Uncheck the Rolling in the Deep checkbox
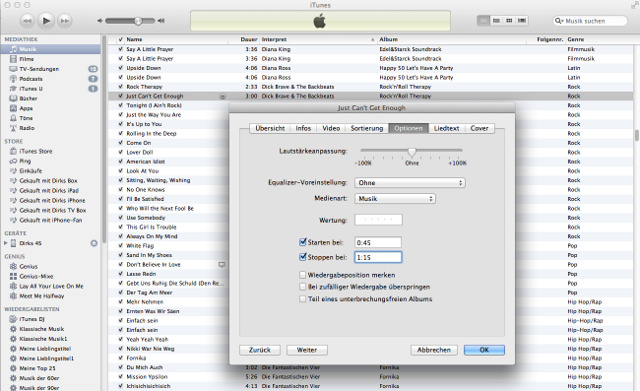Viewport: 640px width, 391px height. [120, 133]
